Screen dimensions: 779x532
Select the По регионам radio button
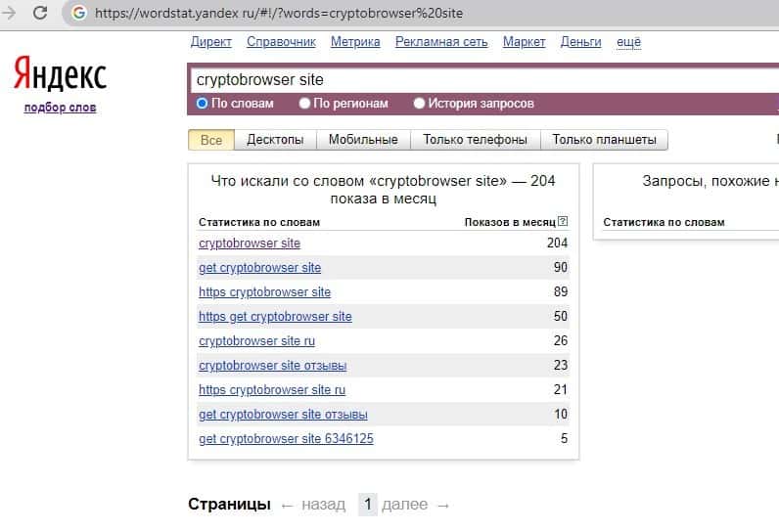305,103
